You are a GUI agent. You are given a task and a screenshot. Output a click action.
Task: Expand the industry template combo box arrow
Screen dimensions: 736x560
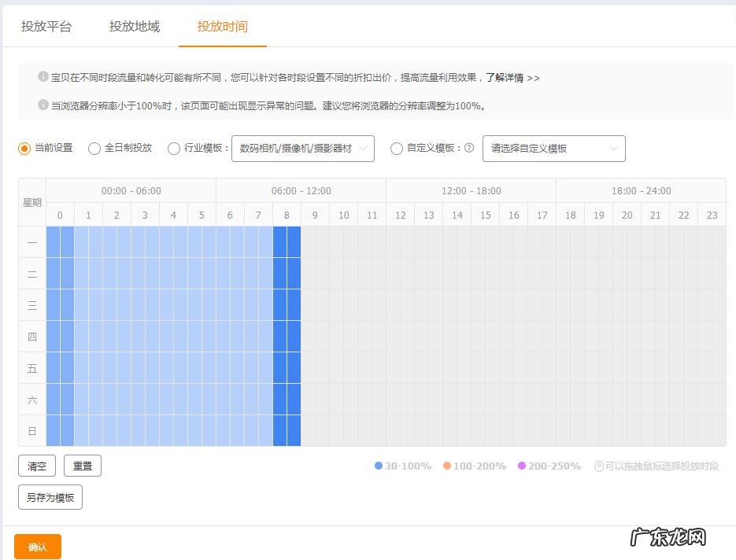pos(364,149)
